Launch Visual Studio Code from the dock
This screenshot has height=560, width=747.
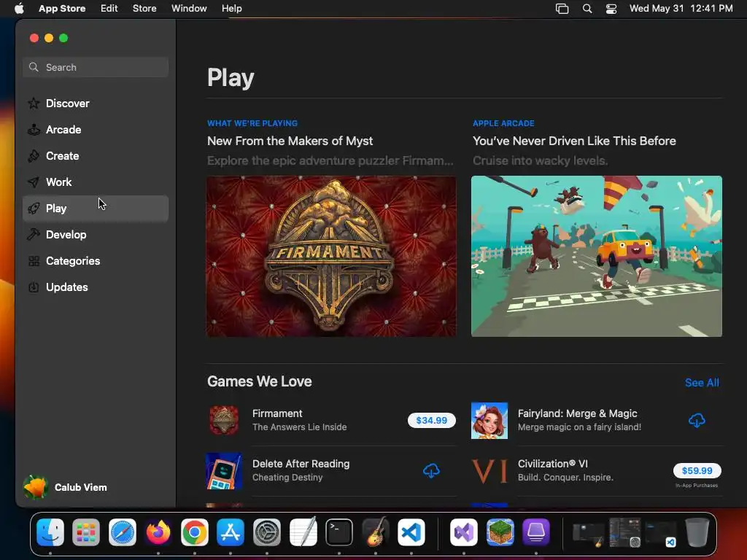pyautogui.click(x=411, y=532)
